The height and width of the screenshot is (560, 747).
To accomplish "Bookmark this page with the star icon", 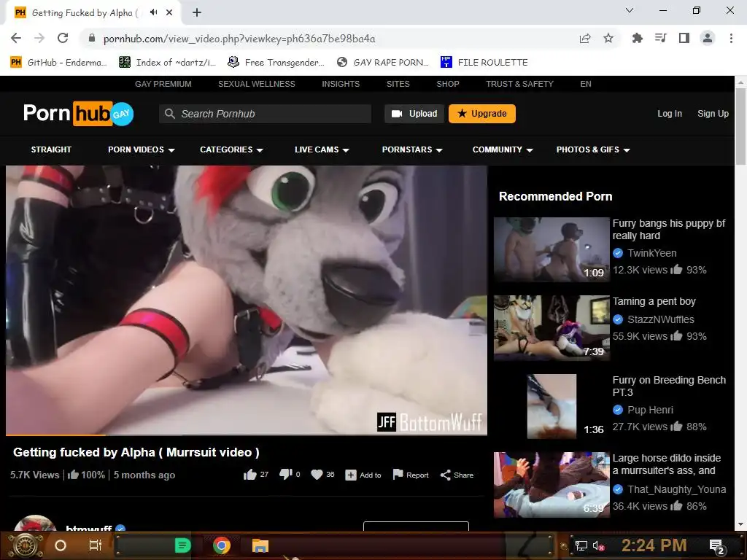I will [x=608, y=38].
